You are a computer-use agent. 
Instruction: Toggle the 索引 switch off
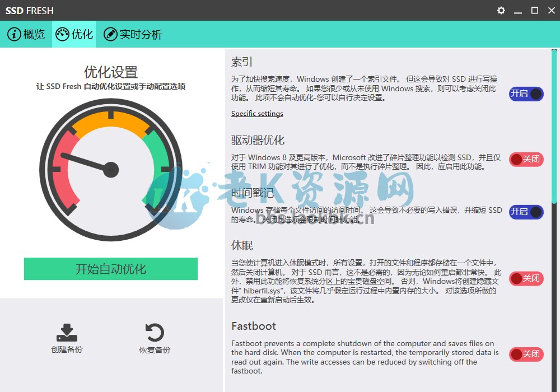click(x=526, y=94)
